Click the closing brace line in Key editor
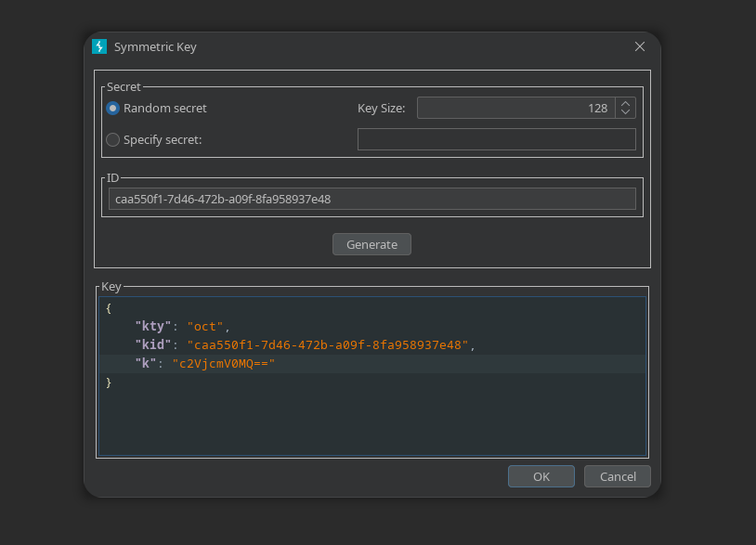The height and width of the screenshot is (545, 756). coord(109,383)
